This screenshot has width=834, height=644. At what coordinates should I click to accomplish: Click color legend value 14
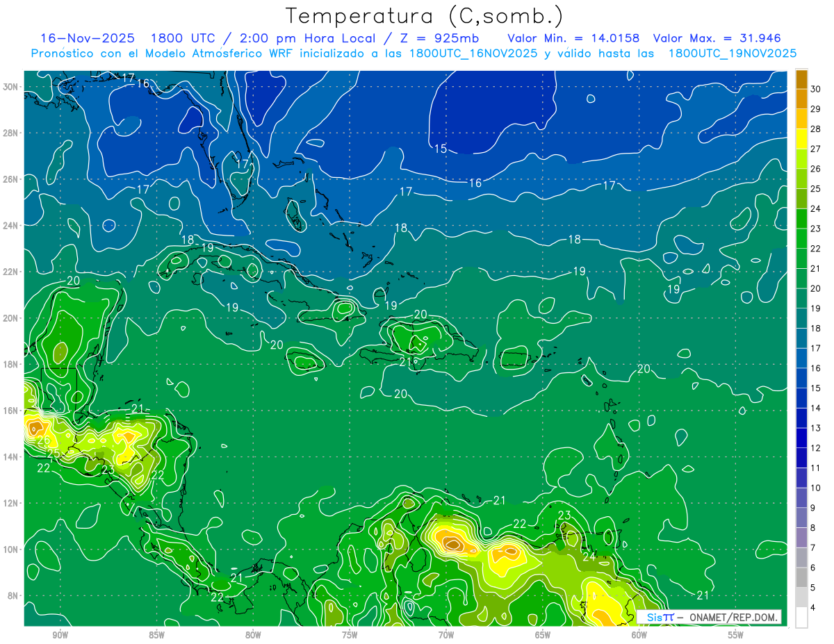[816, 408]
